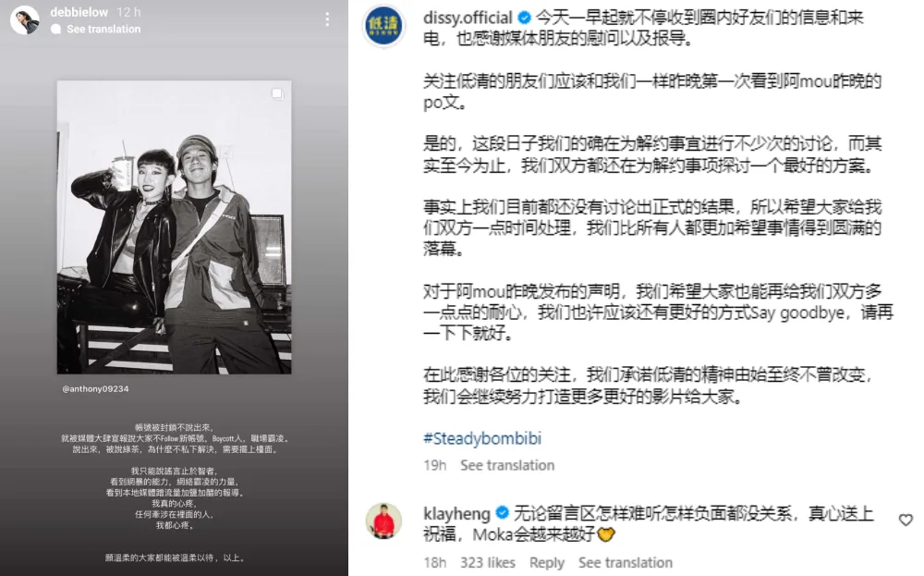Open the debbielow username link
Image resolution: width=924 pixels, height=576 pixels.
(79, 12)
